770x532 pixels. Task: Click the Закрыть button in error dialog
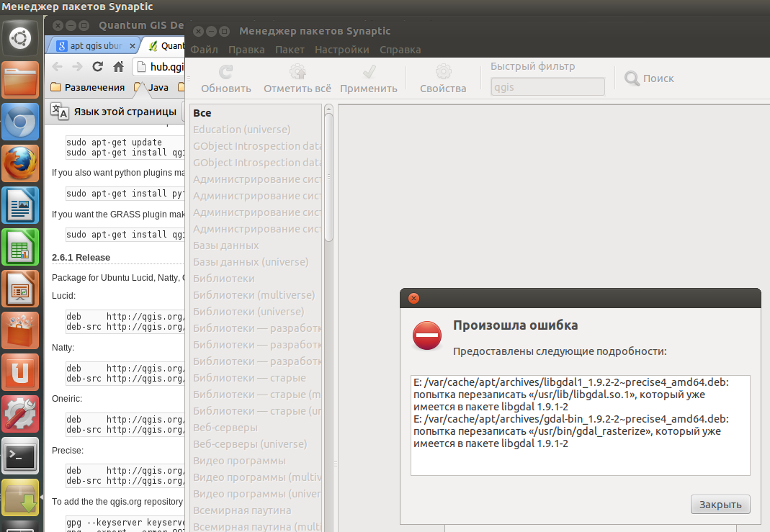(720, 505)
